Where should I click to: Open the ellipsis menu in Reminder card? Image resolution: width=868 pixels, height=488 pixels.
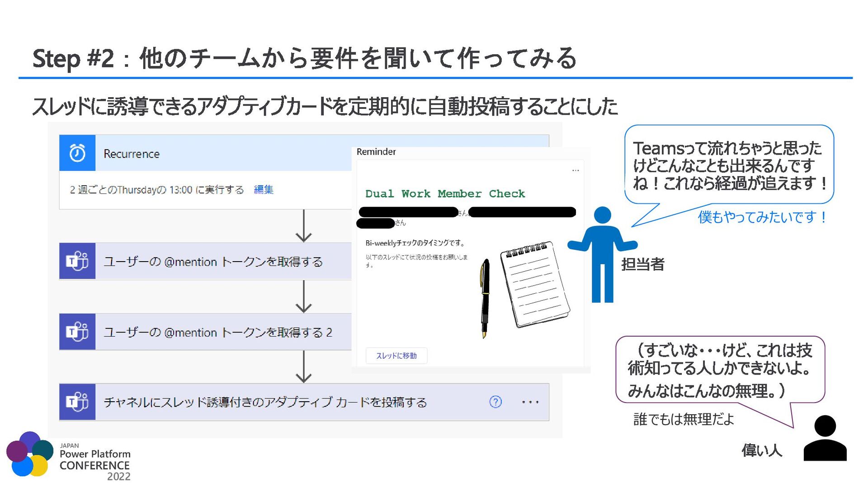(576, 170)
